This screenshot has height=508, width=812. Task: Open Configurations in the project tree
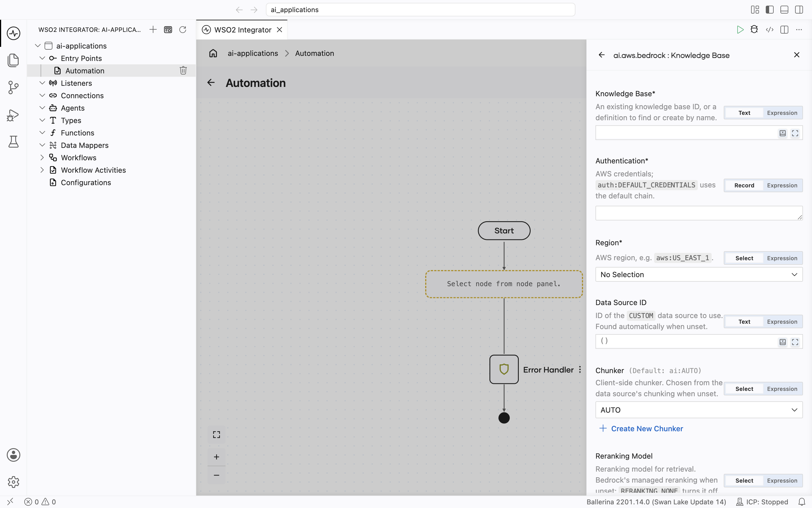click(85, 182)
